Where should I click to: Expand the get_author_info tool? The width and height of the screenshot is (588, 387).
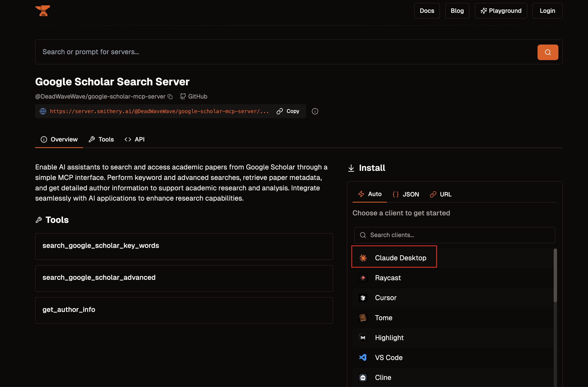click(x=184, y=311)
